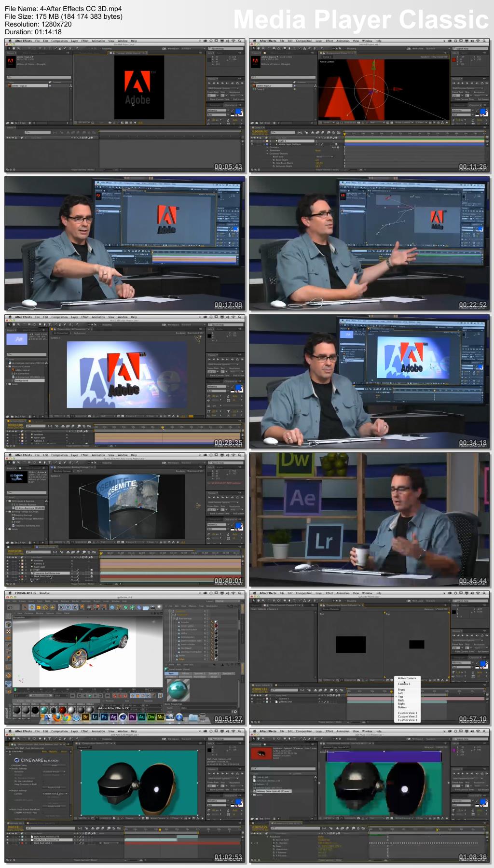Viewport: 494px width, 868px height.
Task: Select the Basic tab in Cinema 4D attributes
Action: (171, 673)
